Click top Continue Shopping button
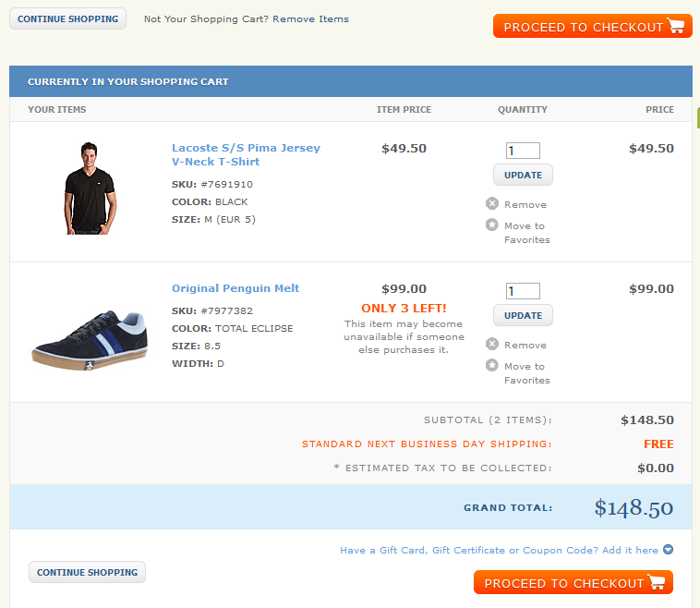Viewport: 700px width, 608px height. click(67, 18)
